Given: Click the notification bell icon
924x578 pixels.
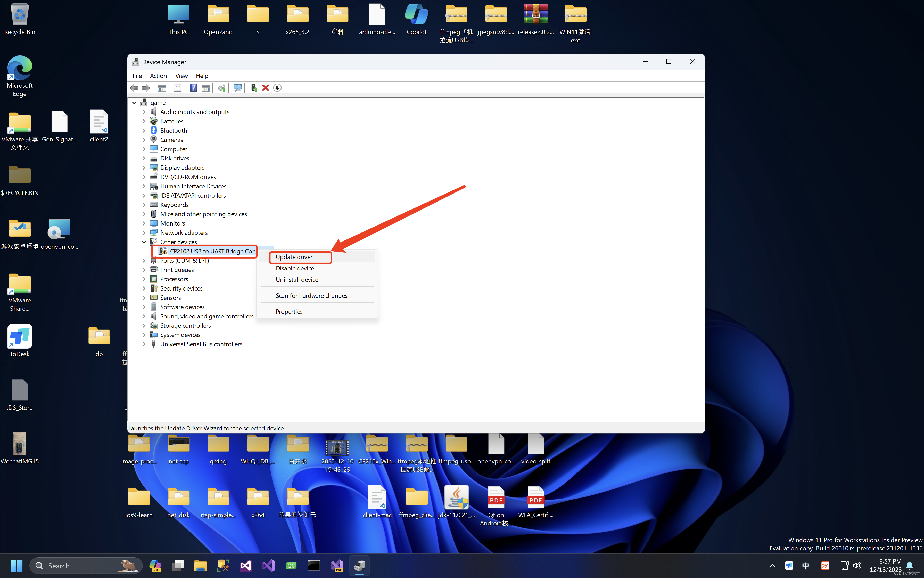Looking at the screenshot, I should 910,566.
